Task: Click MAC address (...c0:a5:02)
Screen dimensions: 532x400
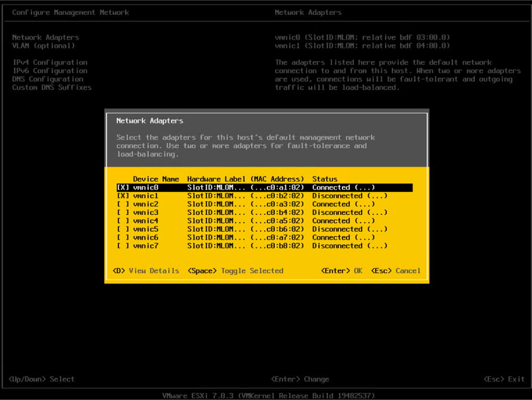Action: point(277,221)
